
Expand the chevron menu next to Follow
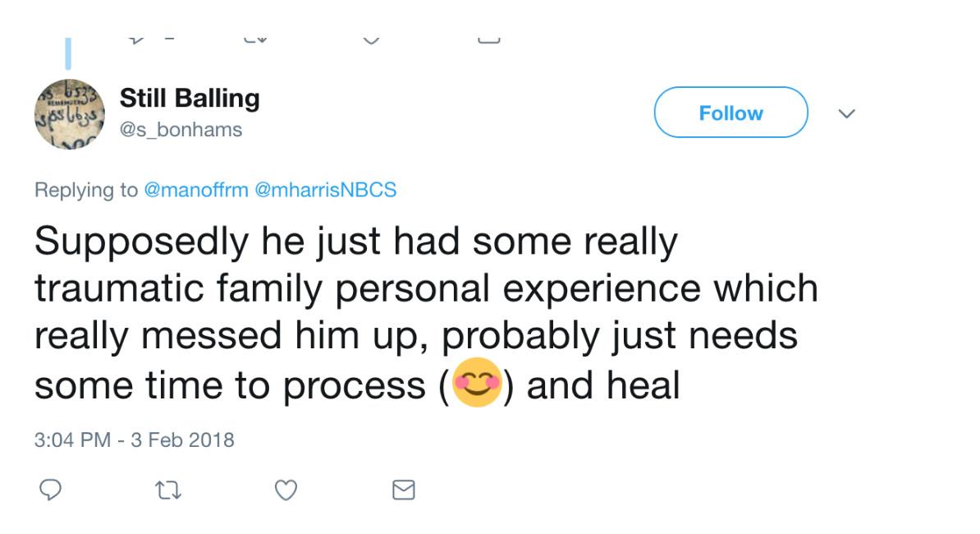tap(848, 113)
